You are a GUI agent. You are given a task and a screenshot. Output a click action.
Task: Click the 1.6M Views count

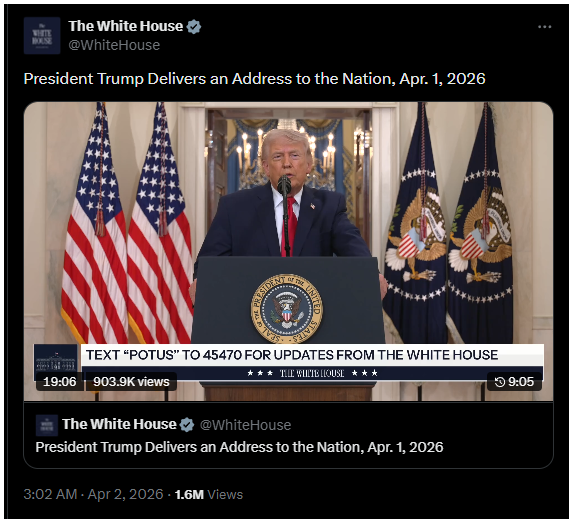(209, 494)
